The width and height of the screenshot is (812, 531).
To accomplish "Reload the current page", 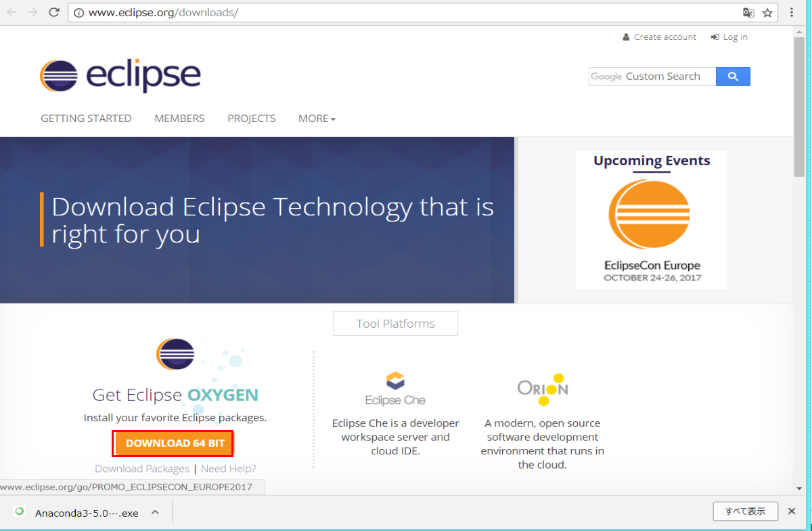I will pos(53,12).
